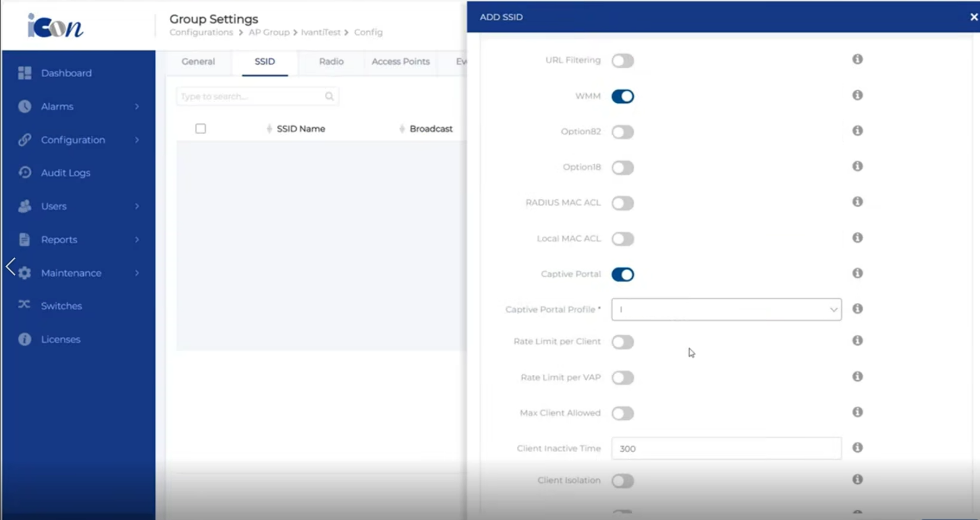980x520 pixels.
Task: Expand the Maintenance submenu arrow
Action: click(x=137, y=273)
